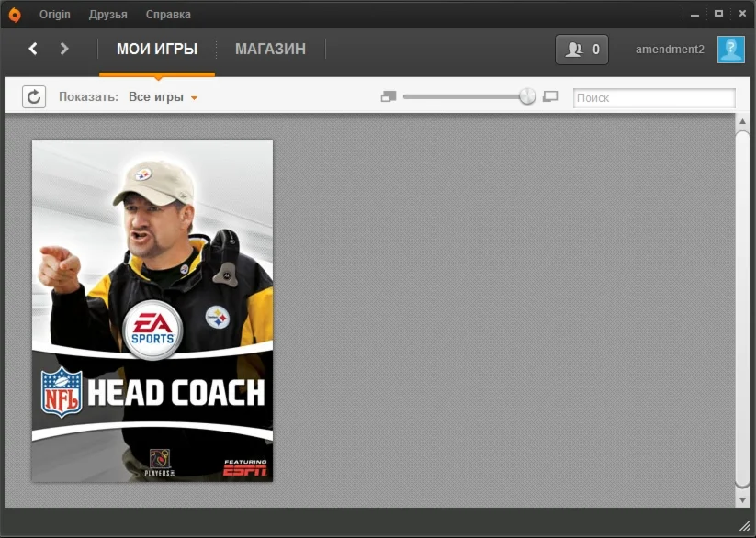Click the Поиск search field
This screenshot has width=756, height=538.
pos(654,97)
